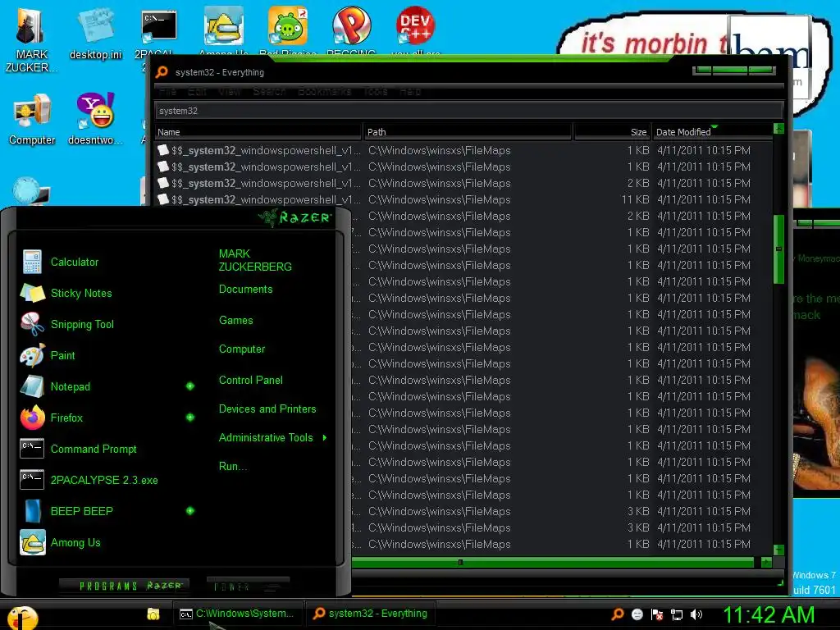Sort results by the Size column
This screenshot has width=840, height=630.
pos(612,132)
